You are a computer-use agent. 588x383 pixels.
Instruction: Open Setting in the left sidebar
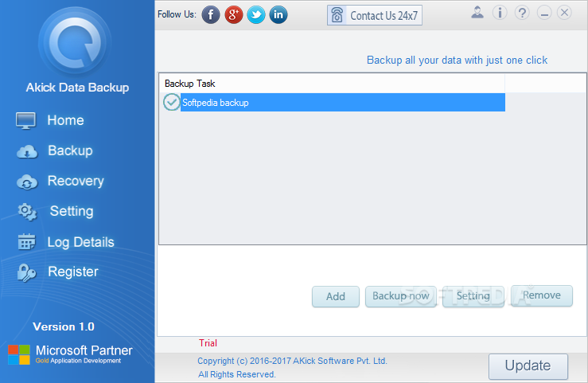tap(72, 211)
